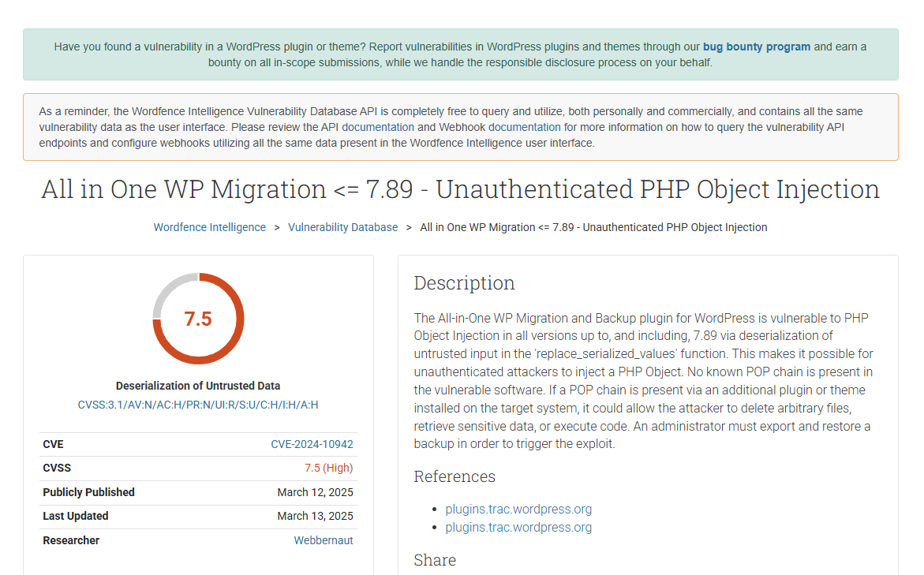This screenshot has width=924, height=575.
Task: View researcher Webbernaut's profile
Action: (x=324, y=540)
